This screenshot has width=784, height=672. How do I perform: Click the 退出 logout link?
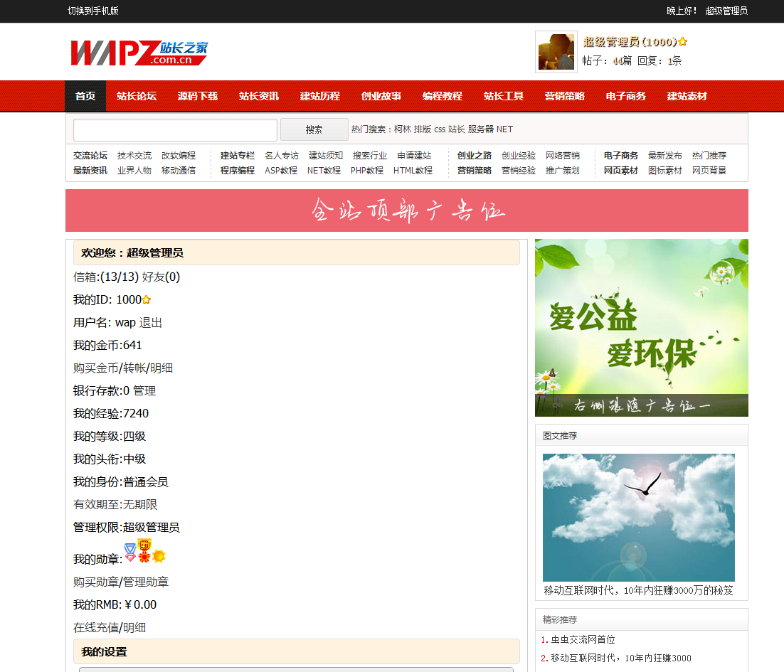point(151,323)
